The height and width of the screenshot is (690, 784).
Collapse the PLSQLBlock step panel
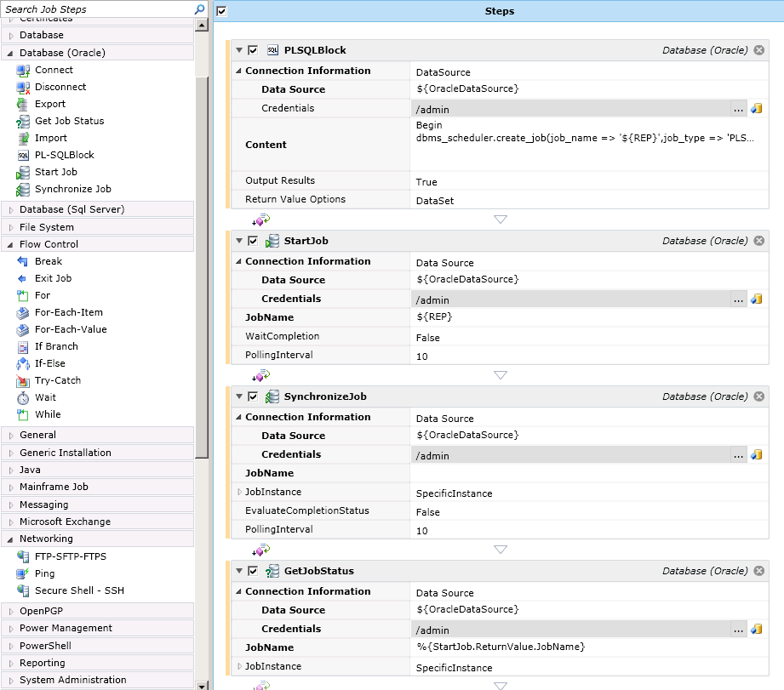(239, 50)
